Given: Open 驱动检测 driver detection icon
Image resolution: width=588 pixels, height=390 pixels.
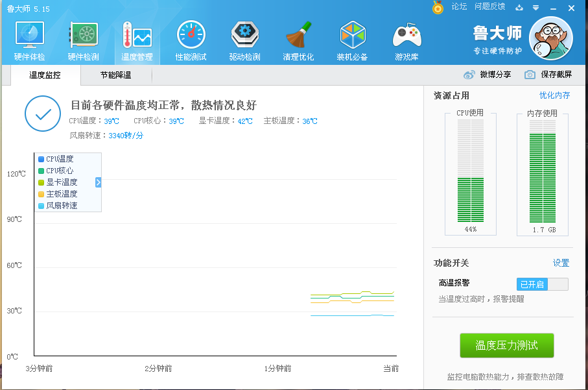Looking at the screenshot, I should [x=245, y=34].
